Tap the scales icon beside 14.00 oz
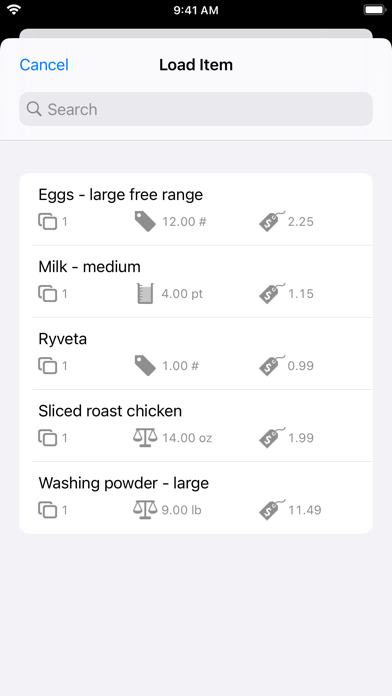This screenshot has width=392, height=696. point(145,438)
